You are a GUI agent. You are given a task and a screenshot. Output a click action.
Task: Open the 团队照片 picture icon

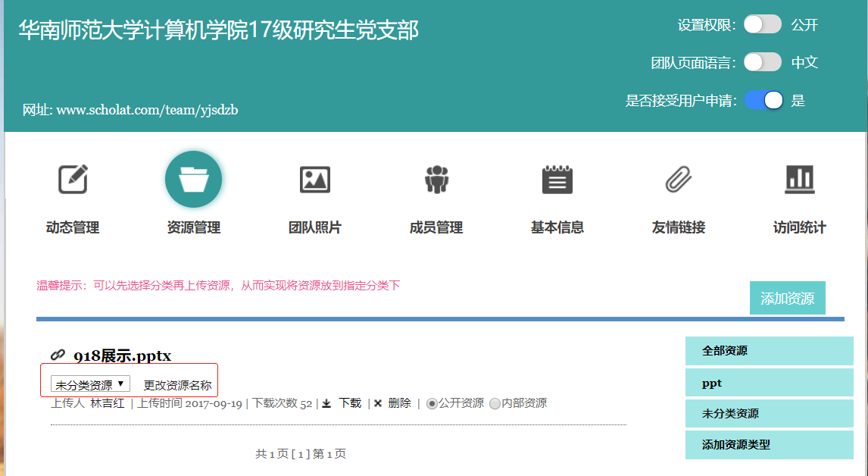pyautogui.click(x=315, y=180)
